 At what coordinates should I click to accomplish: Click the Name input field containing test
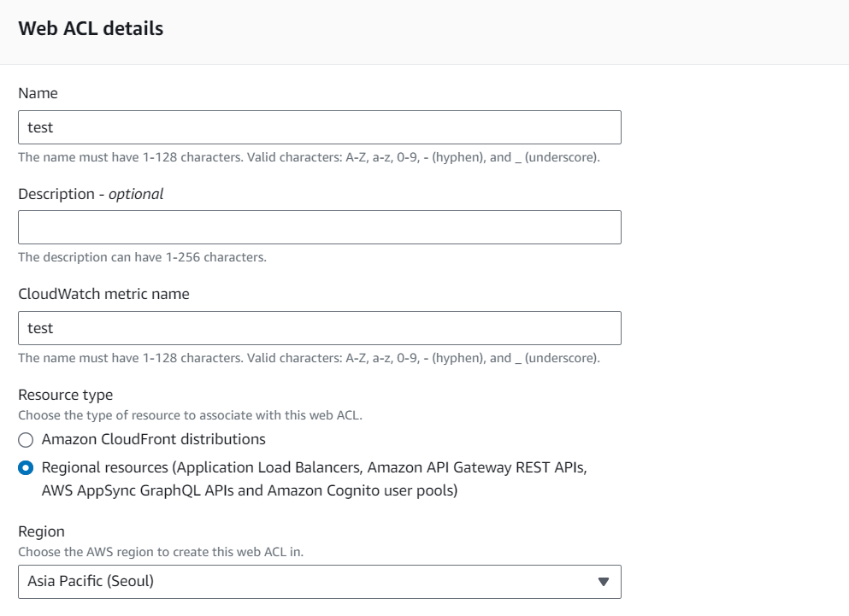tap(319, 127)
